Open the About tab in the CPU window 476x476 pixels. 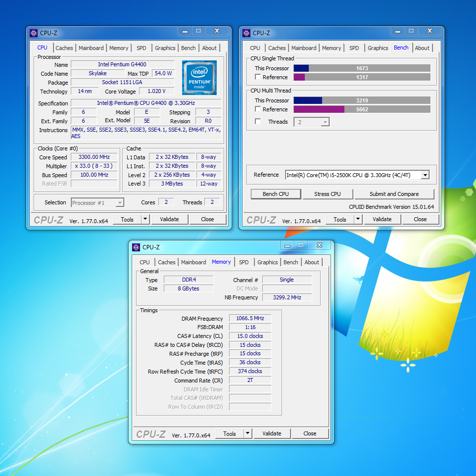(x=209, y=48)
